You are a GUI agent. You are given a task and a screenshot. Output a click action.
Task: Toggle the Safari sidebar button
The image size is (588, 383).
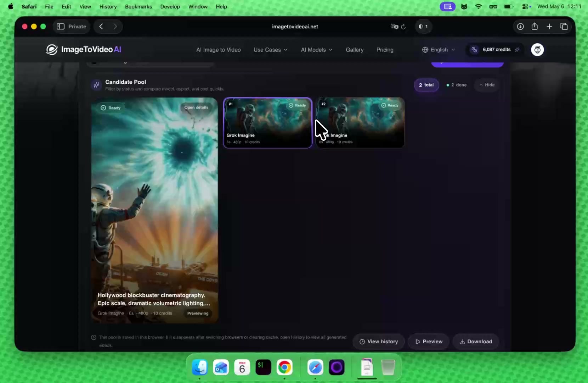[x=61, y=27]
